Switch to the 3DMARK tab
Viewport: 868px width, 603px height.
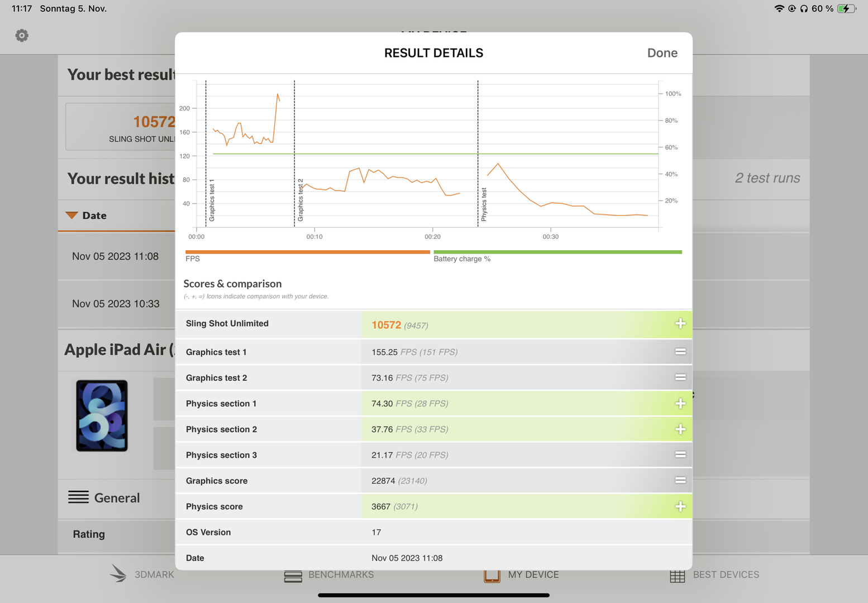click(142, 575)
